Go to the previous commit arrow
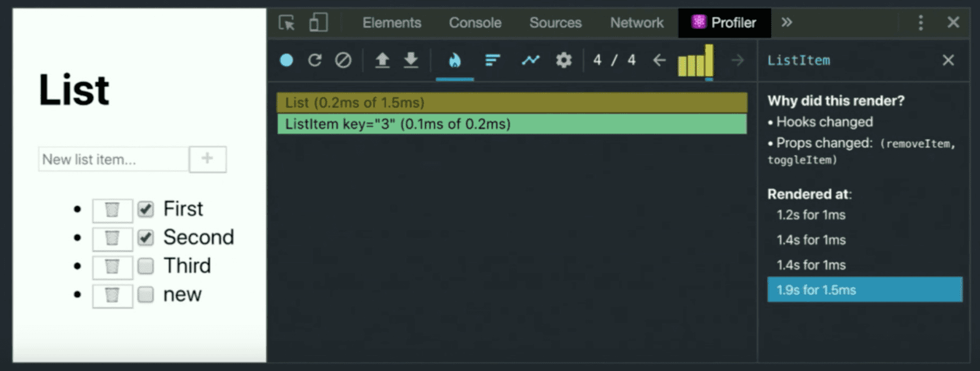Viewport: 980px width, 371px height. (x=659, y=60)
